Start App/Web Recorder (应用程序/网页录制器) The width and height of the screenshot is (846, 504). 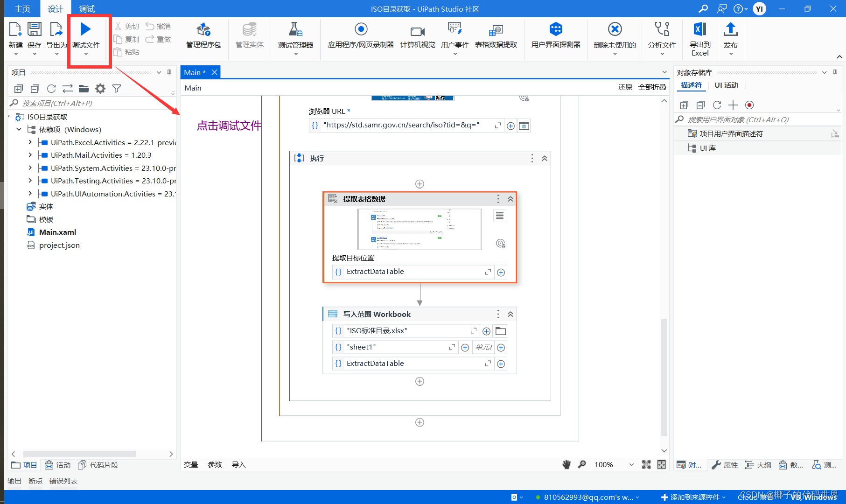click(x=361, y=35)
